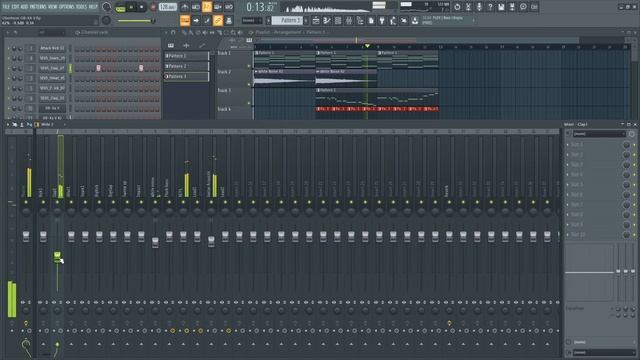Click the Master track fader in mixer
The image size is (640, 360).
coord(26,236)
